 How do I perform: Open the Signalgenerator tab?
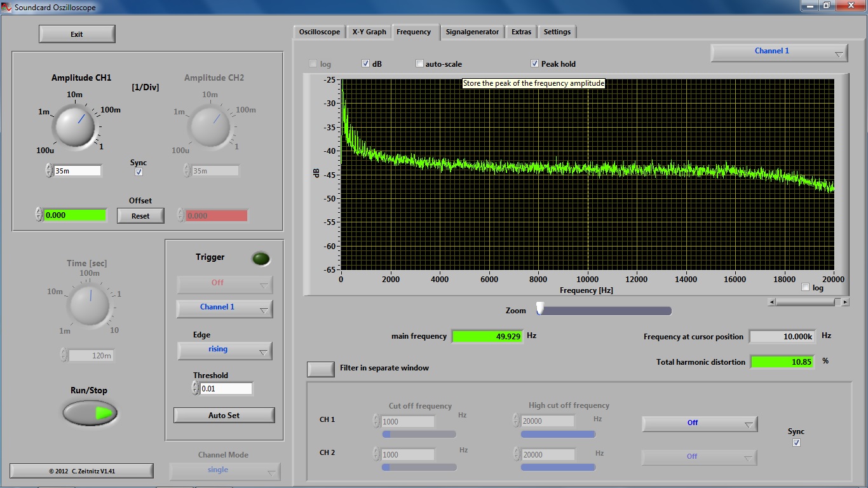472,32
